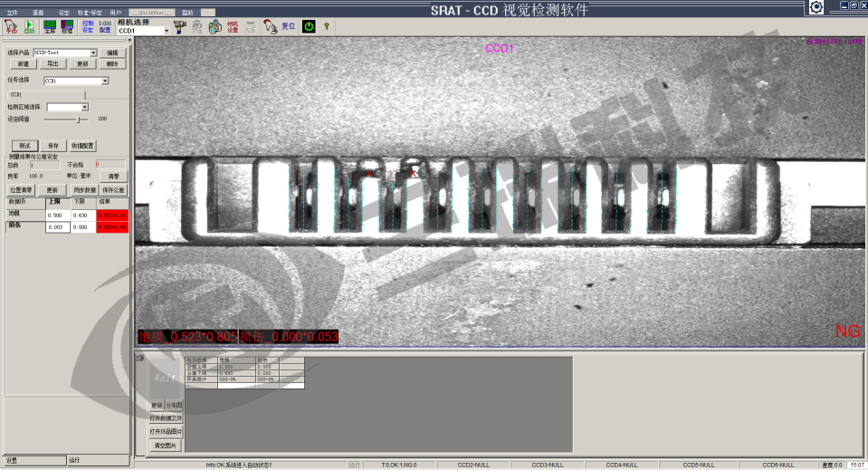This screenshot has width=868, height=470.
Task: Click the T:0,OK:1,NG:0 status entry
Action: 398,465
